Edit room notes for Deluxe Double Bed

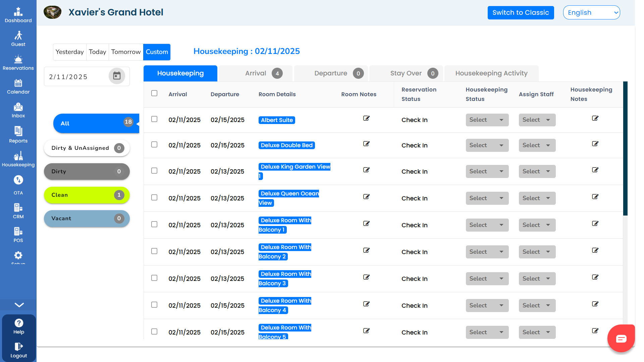coord(366,144)
